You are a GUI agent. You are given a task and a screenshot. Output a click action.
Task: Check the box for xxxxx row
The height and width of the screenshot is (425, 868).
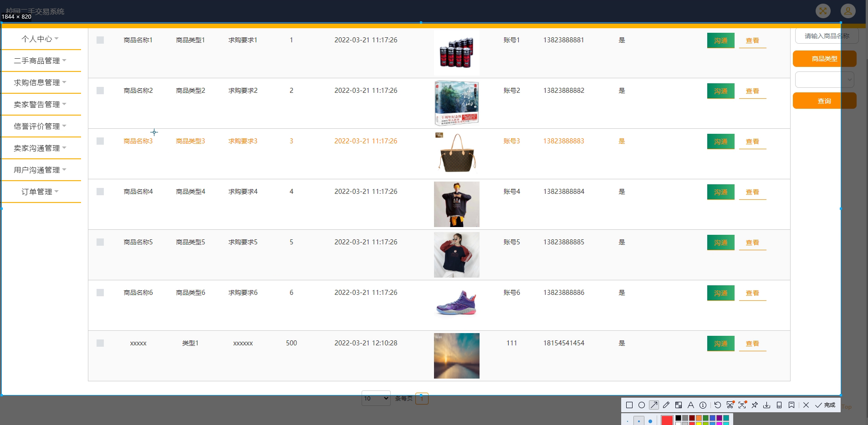100,343
